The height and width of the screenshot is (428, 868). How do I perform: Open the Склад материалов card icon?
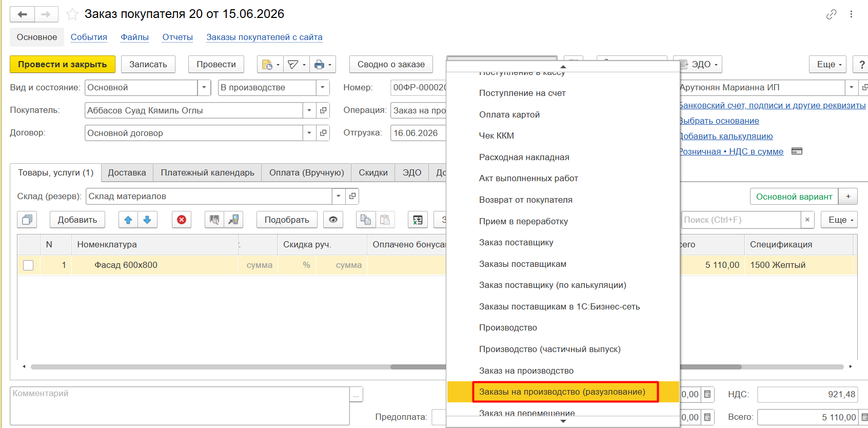click(352, 196)
